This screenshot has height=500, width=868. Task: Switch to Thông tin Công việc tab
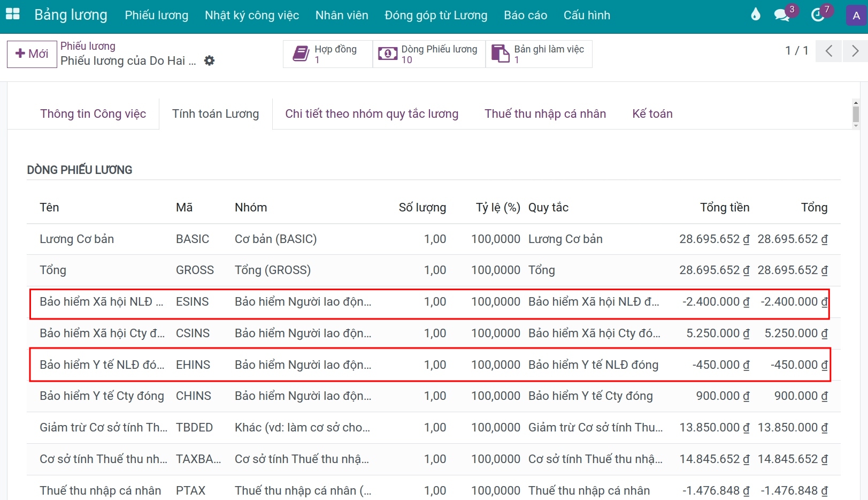coord(93,113)
